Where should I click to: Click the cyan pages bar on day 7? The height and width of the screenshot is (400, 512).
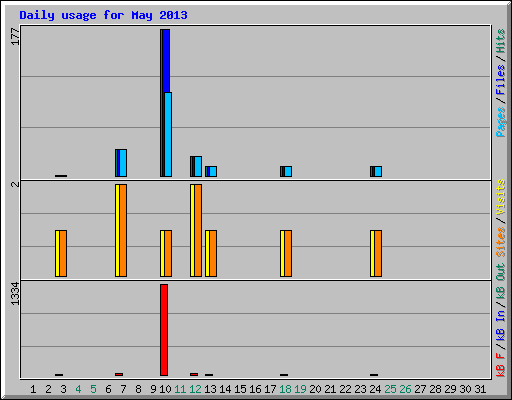(x=123, y=163)
